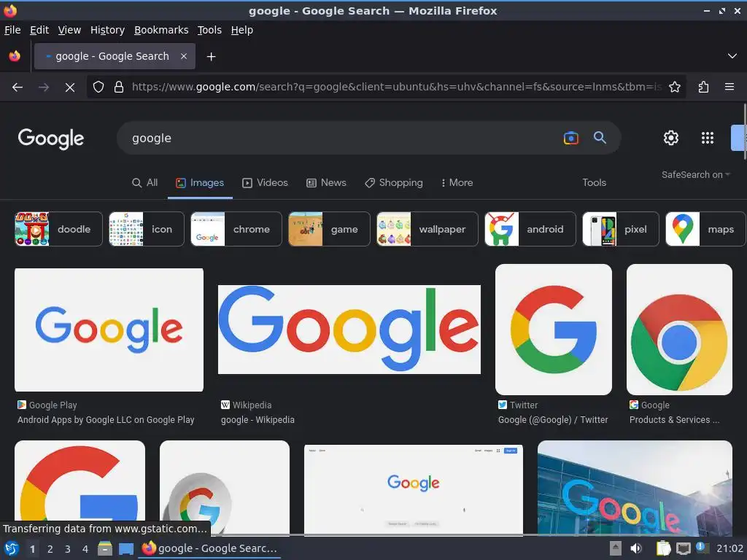This screenshot has width=747, height=560.
Task: Filter images by the maps chip
Action: point(705,229)
